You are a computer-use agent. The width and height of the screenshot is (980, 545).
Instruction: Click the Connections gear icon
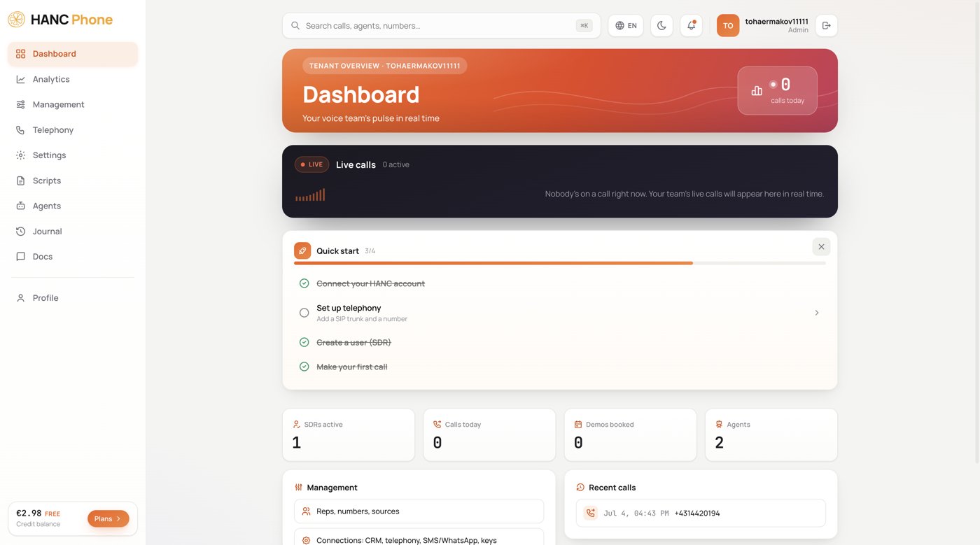306,541
